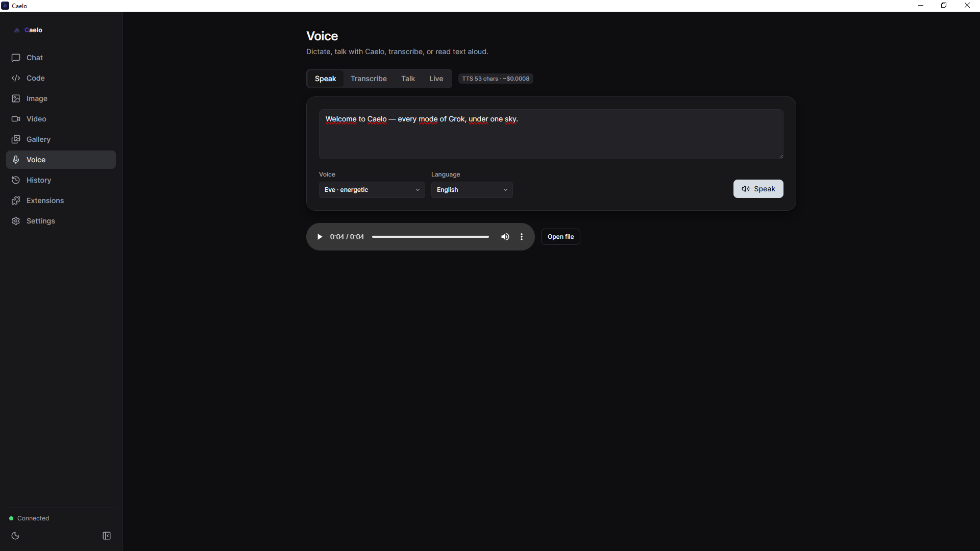This screenshot has width=980, height=551.
Task: Expand the Voice dropdown Eve energetic
Action: pos(372,190)
